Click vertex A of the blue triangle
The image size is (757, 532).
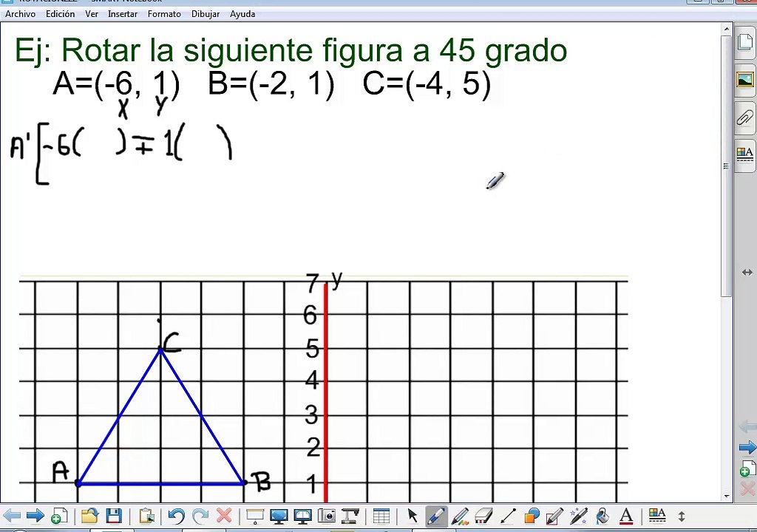[78, 482]
